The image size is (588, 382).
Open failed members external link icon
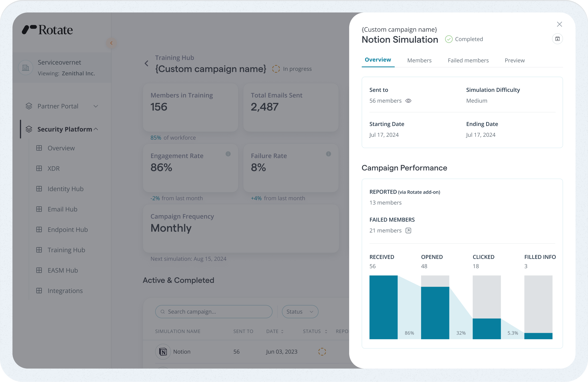[x=408, y=231]
